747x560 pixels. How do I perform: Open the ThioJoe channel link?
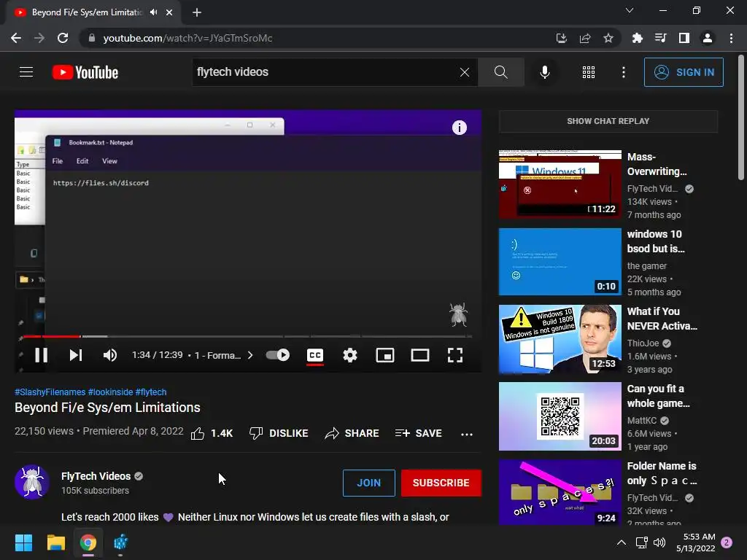pos(643,343)
